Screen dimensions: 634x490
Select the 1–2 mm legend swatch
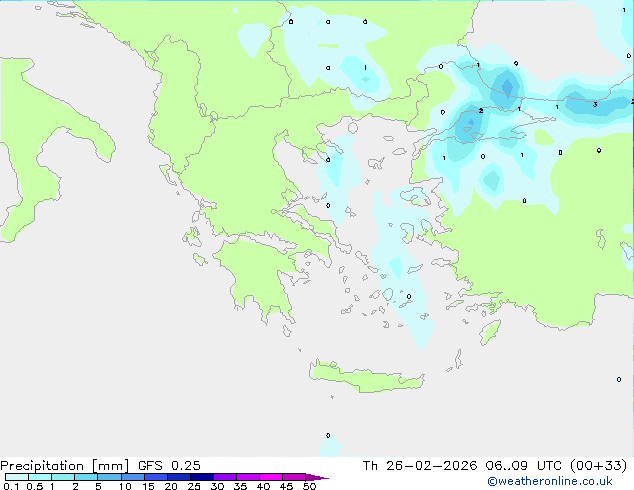click(63, 477)
